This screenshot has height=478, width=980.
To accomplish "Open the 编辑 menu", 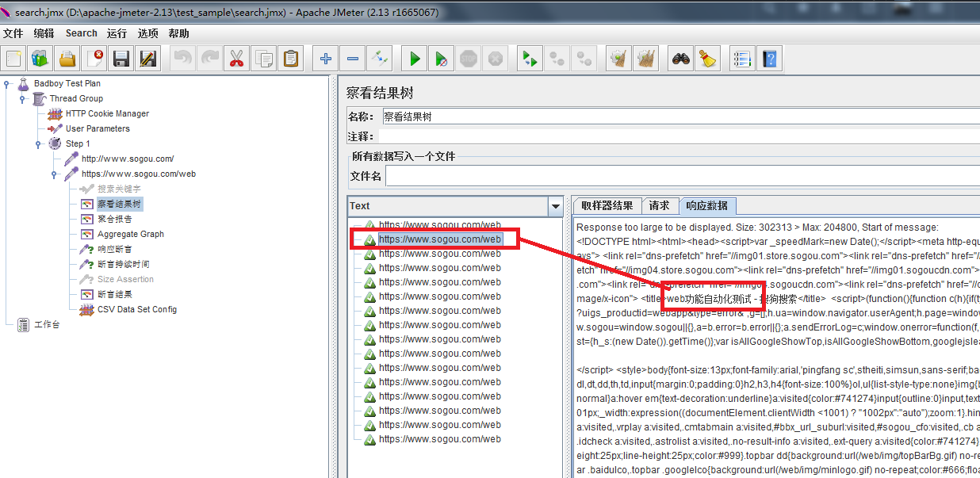I will click(x=44, y=33).
